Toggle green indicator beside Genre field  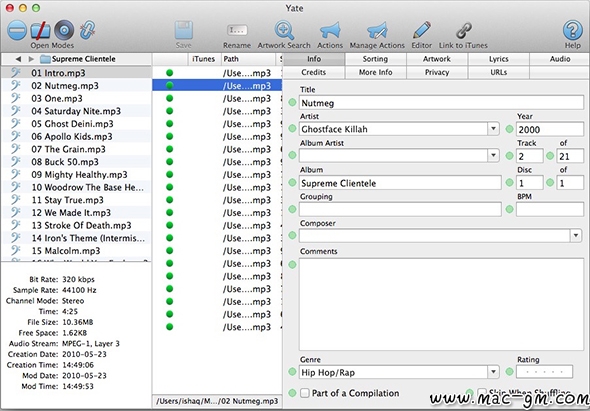pos(292,372)
